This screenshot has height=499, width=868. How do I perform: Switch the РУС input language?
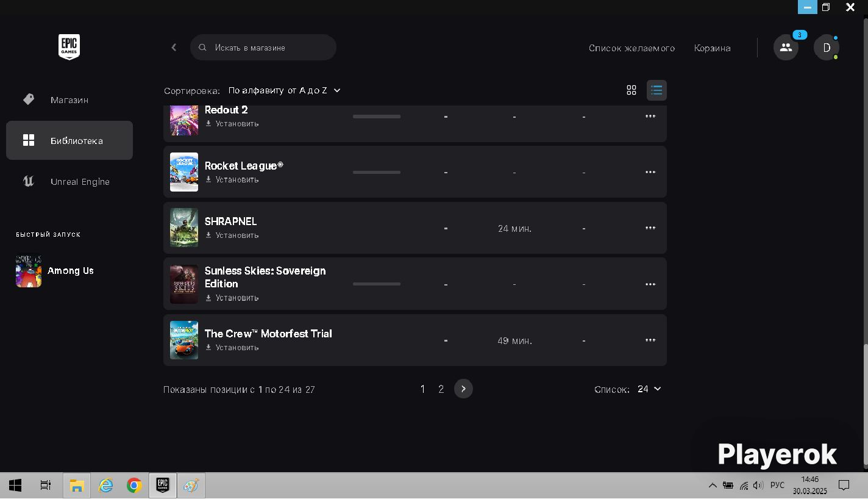click(x=777, y=486)
